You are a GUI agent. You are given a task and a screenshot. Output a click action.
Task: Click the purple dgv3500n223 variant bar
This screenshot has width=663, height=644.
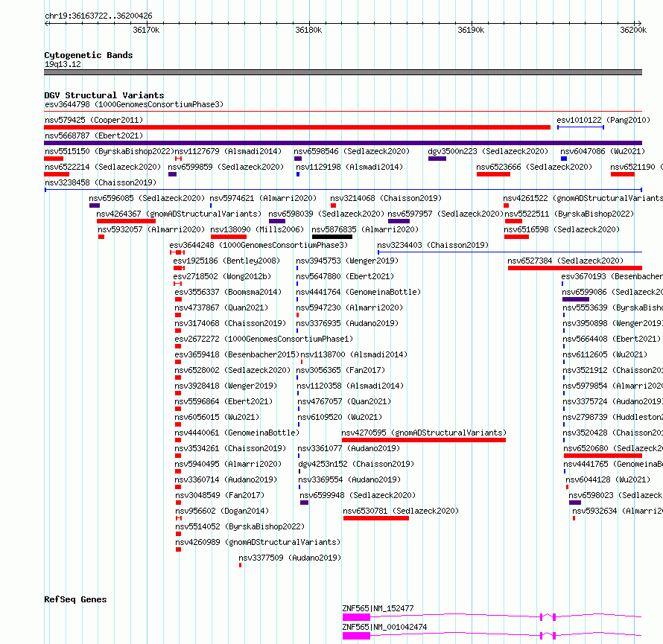(437, 159)
